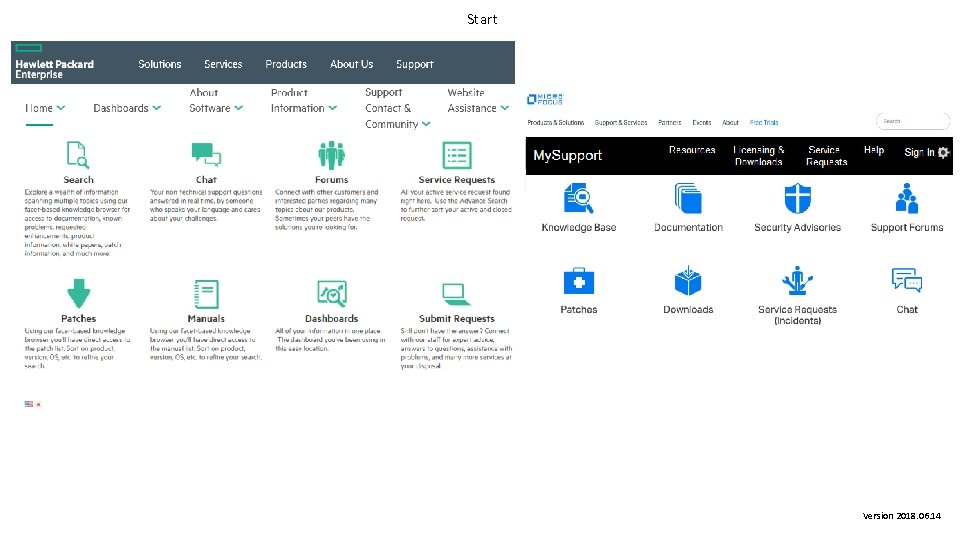
Task: Open Licensing & Downloads menu
Action: click(759, 156)
